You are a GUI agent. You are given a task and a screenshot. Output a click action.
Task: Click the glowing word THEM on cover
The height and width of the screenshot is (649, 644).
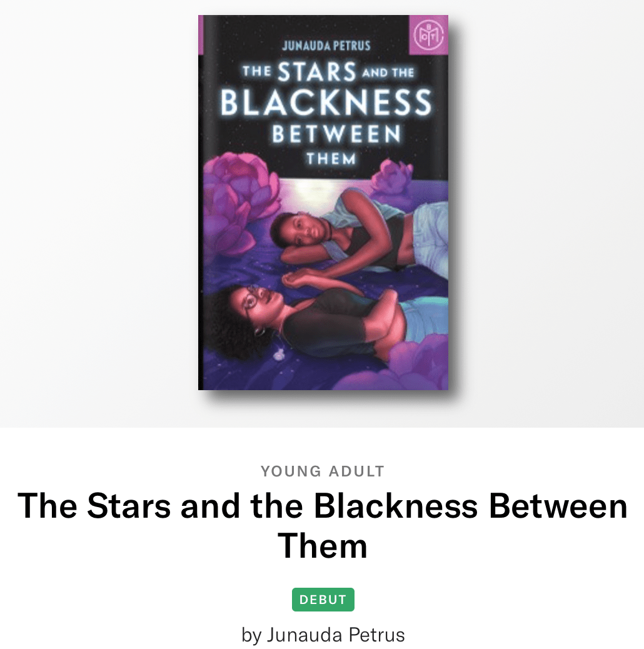331,159
